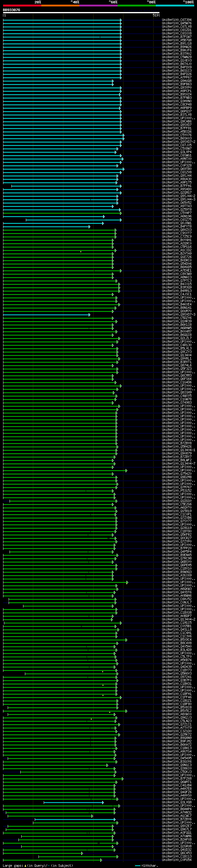Click the UniRef100_A5B7Q8 entry
This screenshot has height=868, width=197.
pos(177,40)
